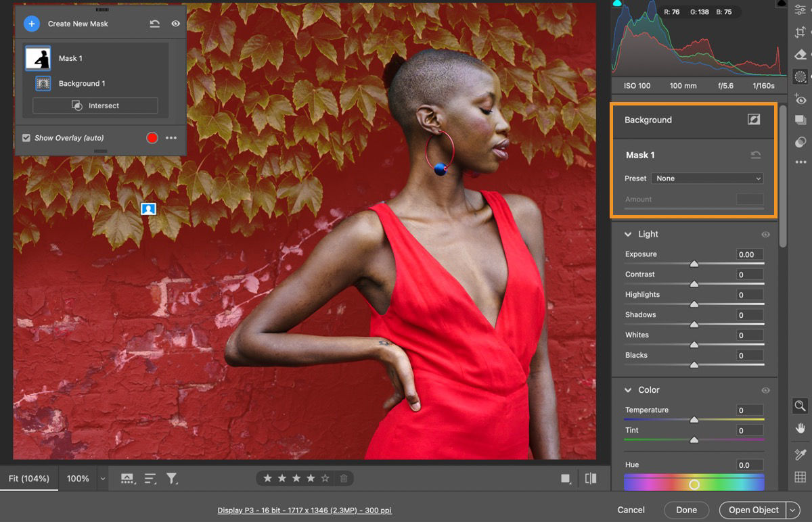Screen dimensions: 812x524
Task: Open the Crop and Rotate tool
Action: coord(800,31)
